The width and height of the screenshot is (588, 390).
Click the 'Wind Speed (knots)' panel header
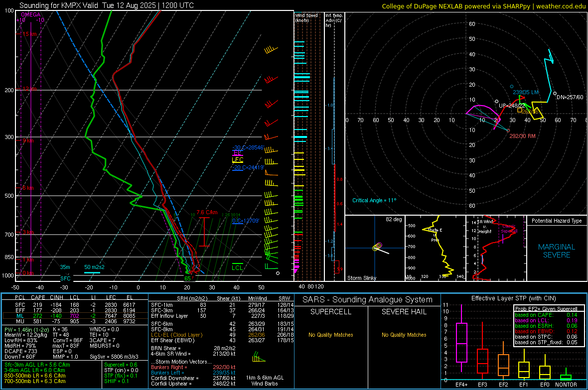coord(306,17)
